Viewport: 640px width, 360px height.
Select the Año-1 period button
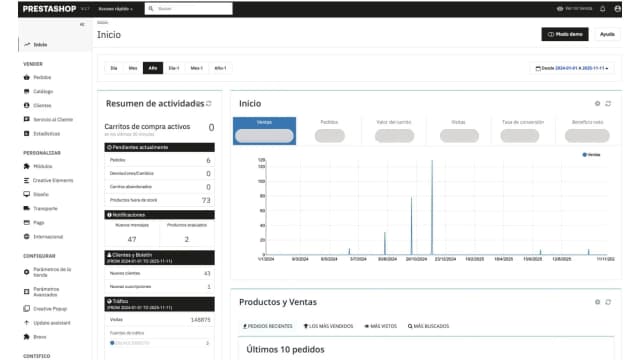220,68
